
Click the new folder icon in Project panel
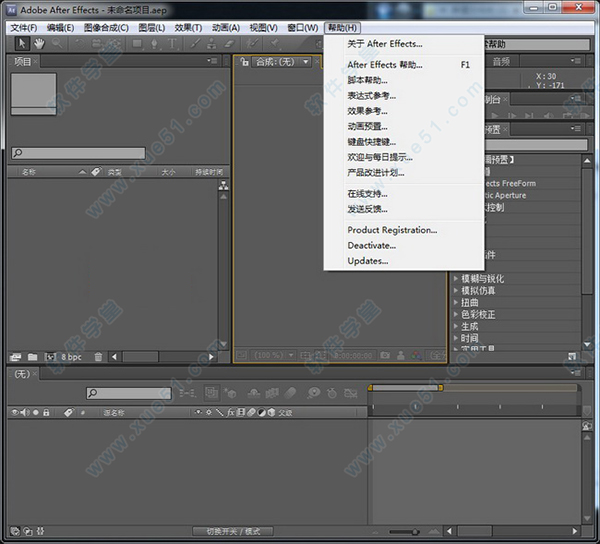pyautogui.click(x=33, y=357)
